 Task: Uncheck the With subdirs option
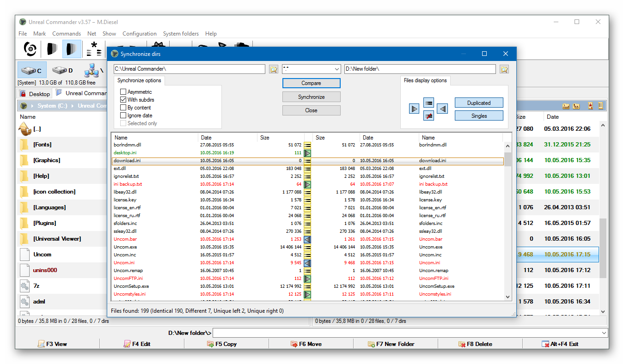(x=123, y=100)
